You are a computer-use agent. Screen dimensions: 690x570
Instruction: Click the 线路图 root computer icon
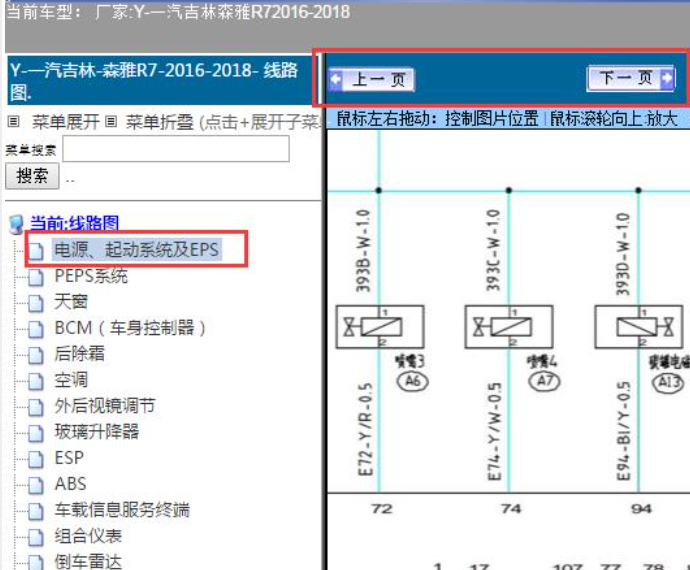tap(16, 224)
